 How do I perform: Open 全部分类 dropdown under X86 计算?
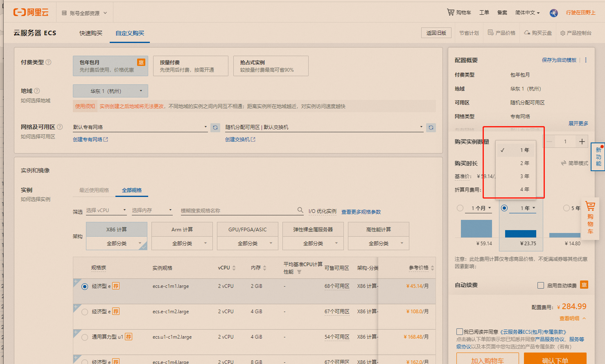pyautogui.click(x=117, y=243)
